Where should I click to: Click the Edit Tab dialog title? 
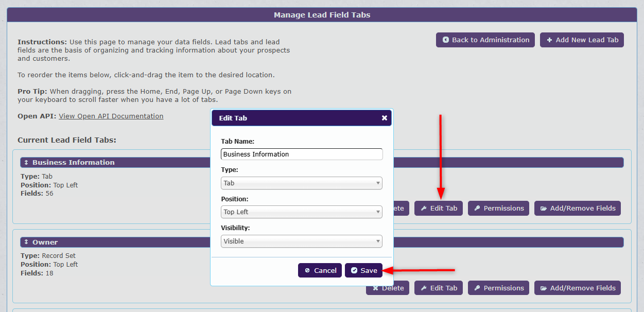tap(233, 118)
